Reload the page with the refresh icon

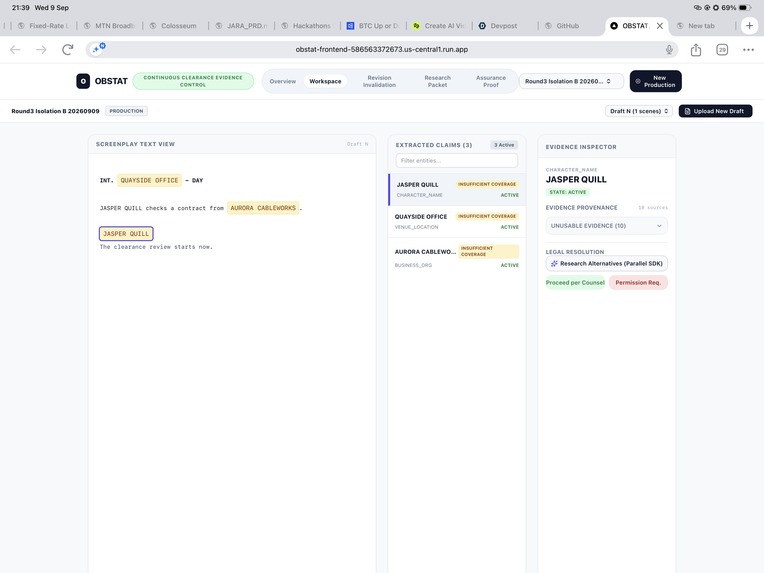click(x=68, y=49)
